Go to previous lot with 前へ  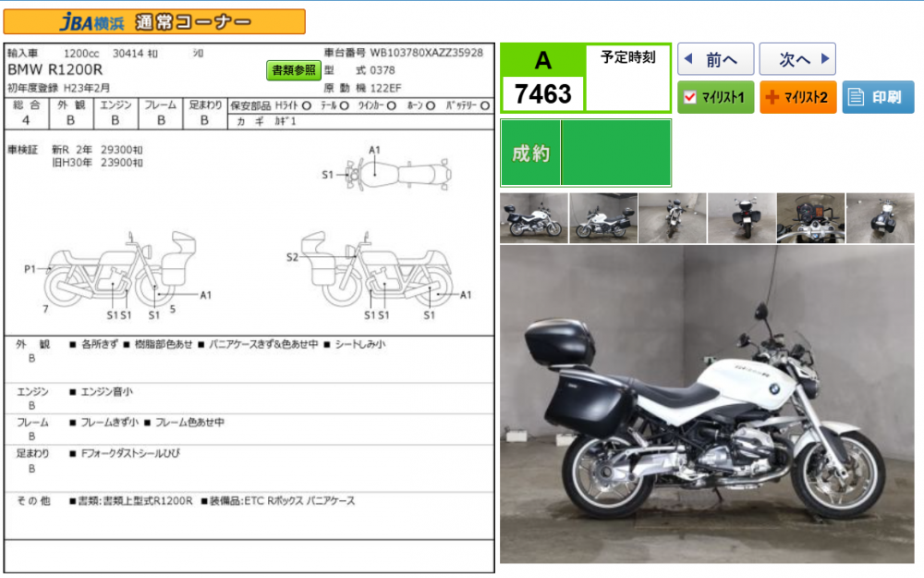(x=715, y=59)
